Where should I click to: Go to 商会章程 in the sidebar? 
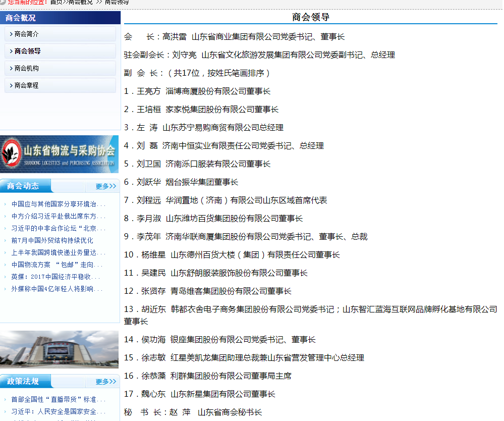pyautogui.click(x=27, y=86)
